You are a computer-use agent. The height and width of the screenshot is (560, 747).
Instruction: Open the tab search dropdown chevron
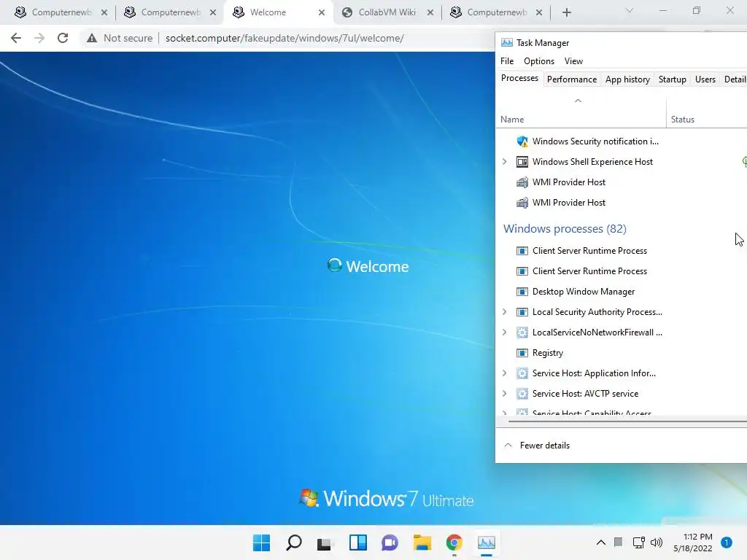[630, 10]
